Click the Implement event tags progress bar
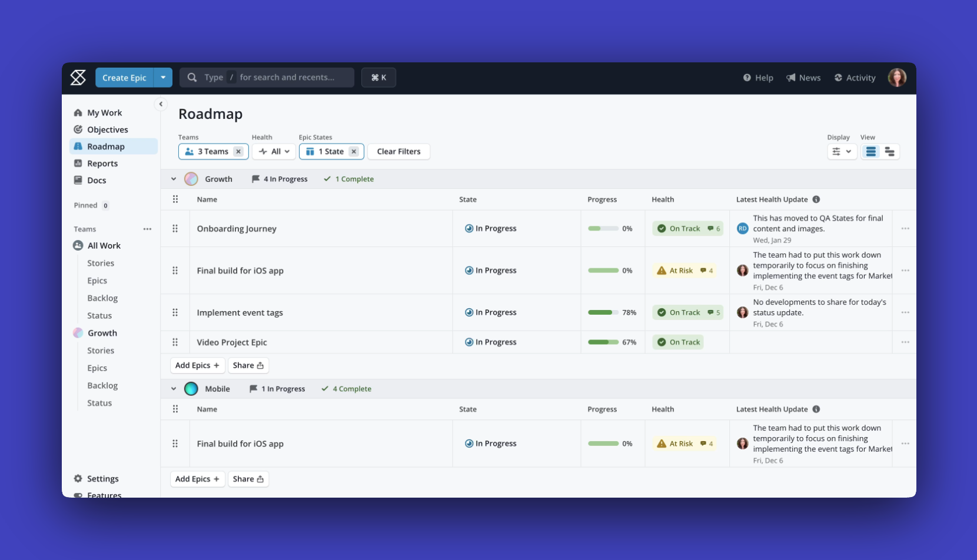This screenshot has width=977, height=560. coord(603,312)
